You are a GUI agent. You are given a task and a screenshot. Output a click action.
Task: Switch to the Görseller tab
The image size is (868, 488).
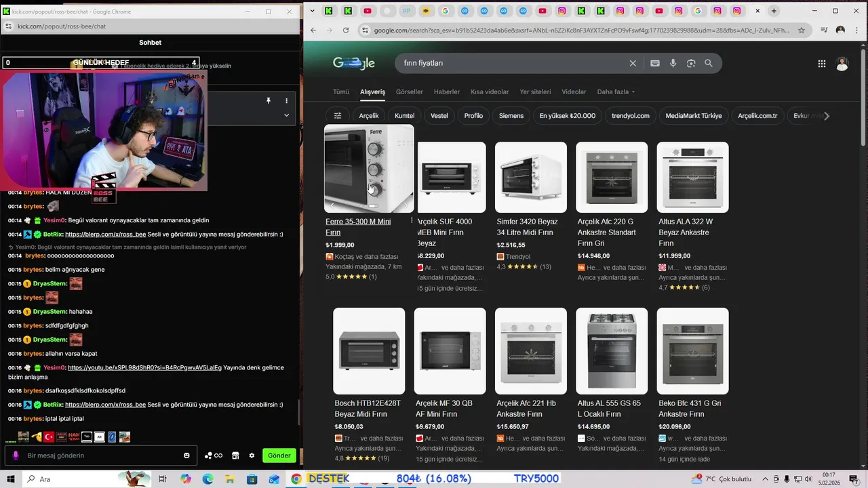(x=410, y=91)
